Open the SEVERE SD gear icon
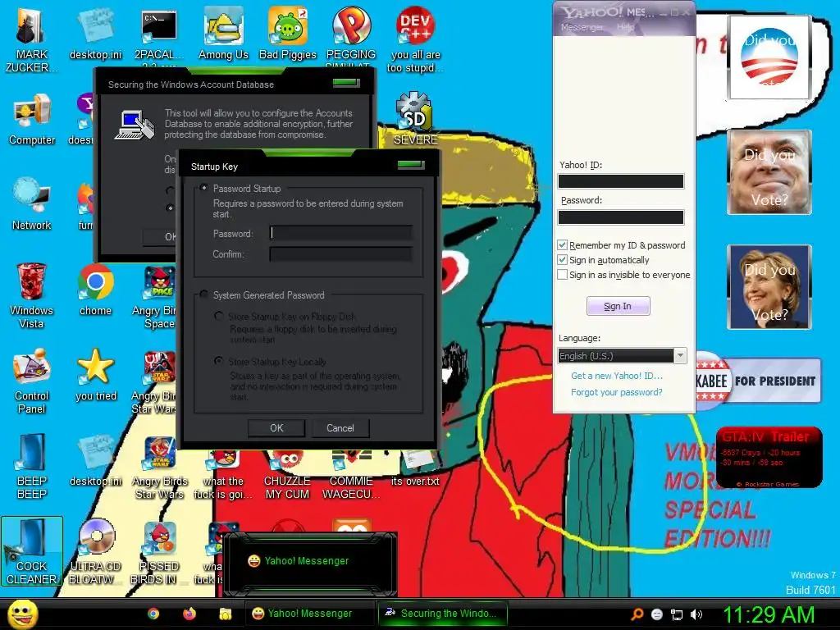 click(x=415, y=119)
